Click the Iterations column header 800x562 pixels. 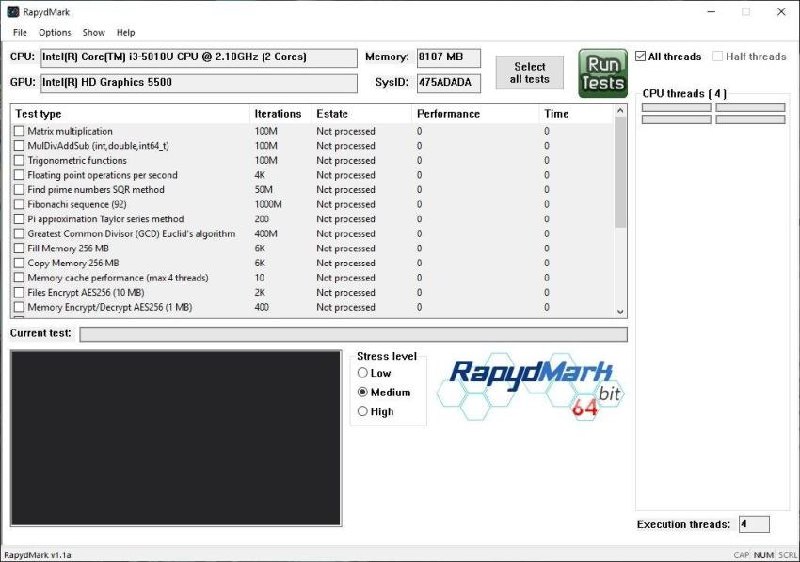281,114
